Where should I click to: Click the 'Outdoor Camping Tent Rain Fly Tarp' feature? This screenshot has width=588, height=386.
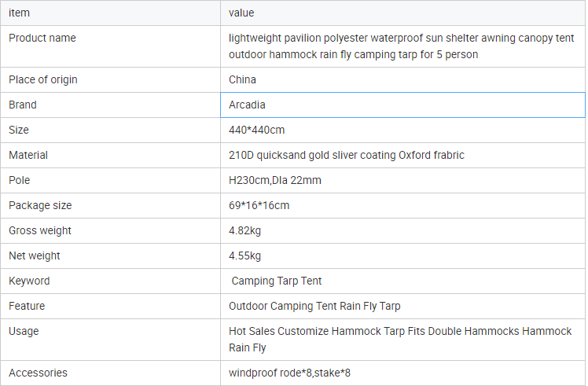pyautogui.click(x=314, y=306)
